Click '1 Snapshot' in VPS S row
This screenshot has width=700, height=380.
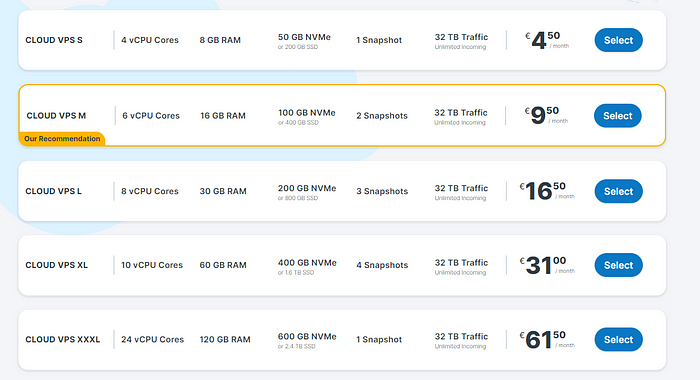coord(379,40)
